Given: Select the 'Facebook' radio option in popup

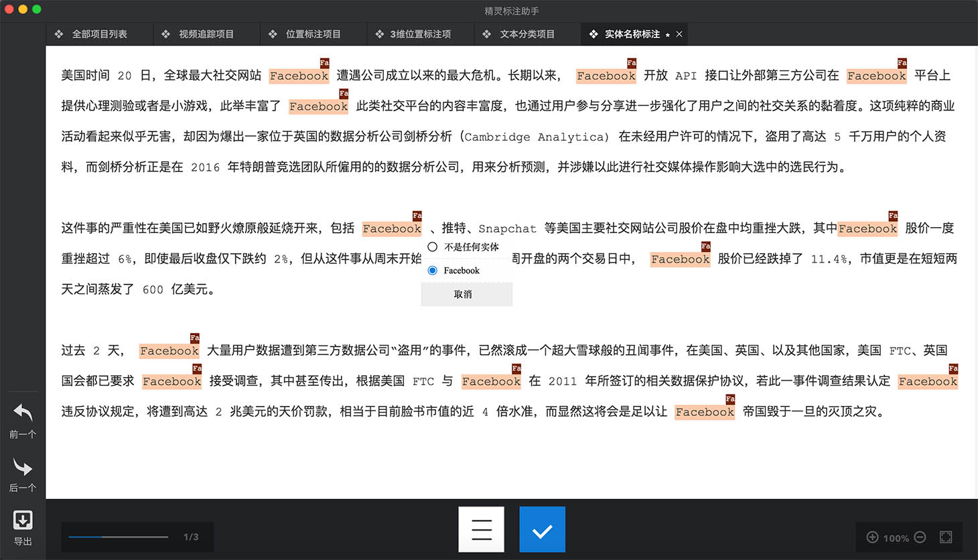Looking at the screenshot, I should click(433, 271).
